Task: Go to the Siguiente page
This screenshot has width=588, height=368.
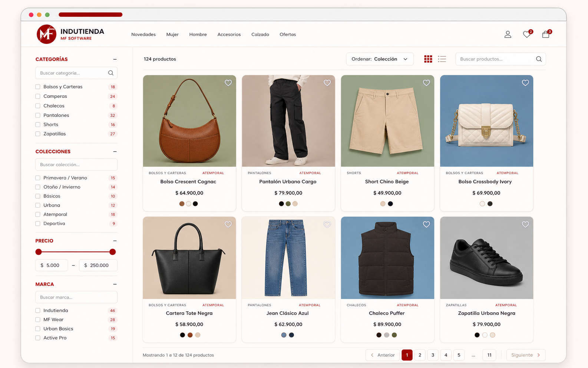Action: (526, 355)
